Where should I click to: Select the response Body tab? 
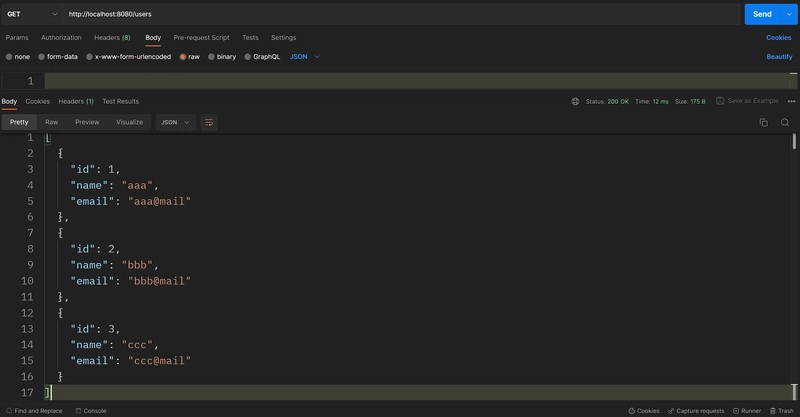click(x=9, y=102)
